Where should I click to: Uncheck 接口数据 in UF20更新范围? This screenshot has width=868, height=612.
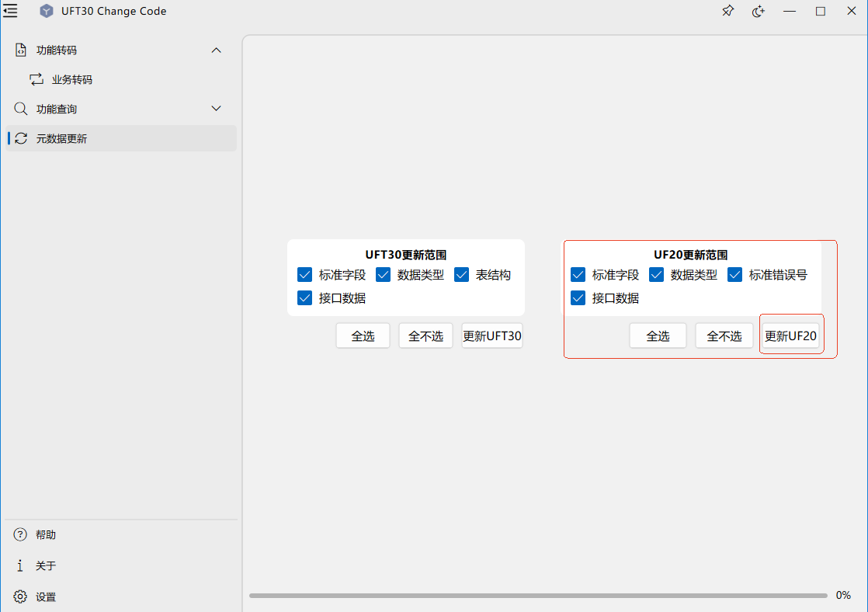[x=578, y=298]
